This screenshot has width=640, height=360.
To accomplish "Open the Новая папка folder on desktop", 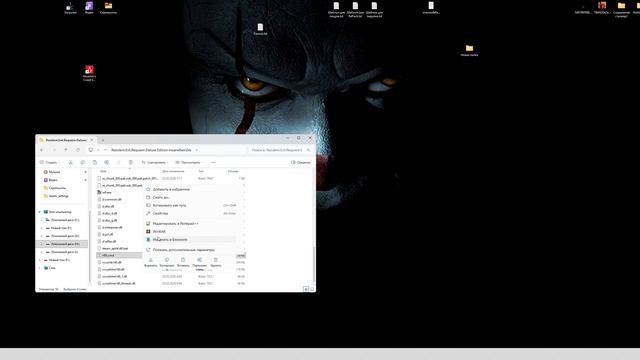I will coord(469,50).
